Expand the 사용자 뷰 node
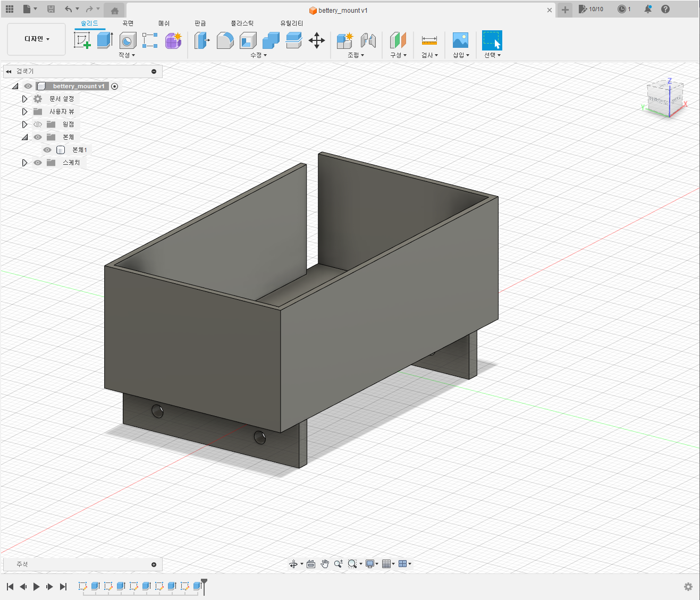The height and width of the screenshot is (600, 700). click(x=24, y=112)
